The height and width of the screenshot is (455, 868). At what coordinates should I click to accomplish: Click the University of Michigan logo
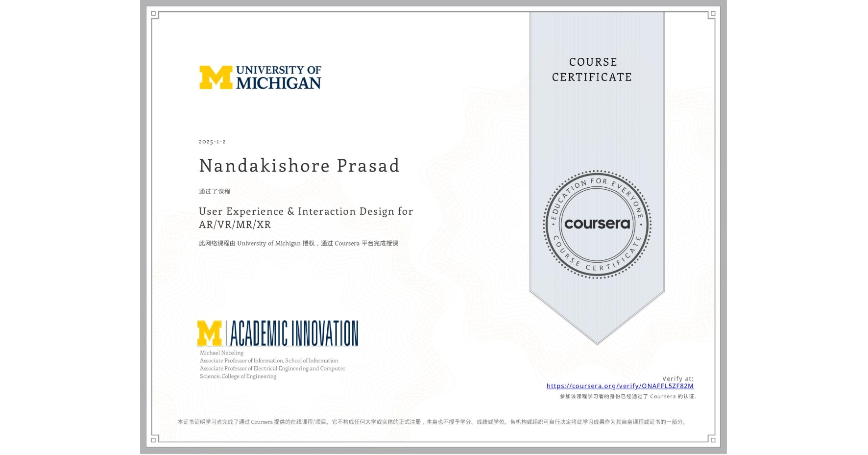[260, 77]
